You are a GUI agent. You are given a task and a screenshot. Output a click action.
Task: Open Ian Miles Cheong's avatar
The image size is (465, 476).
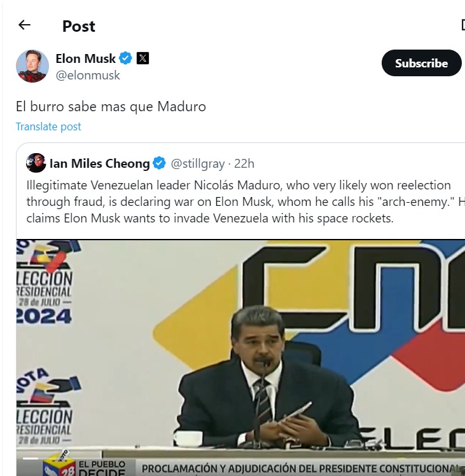click(36, 163)
